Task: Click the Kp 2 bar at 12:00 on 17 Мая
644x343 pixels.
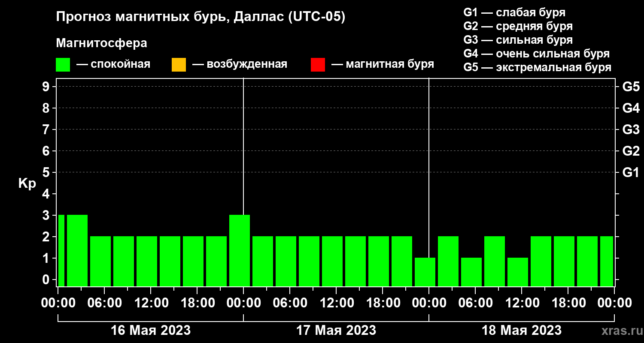Action: [332, 261]
